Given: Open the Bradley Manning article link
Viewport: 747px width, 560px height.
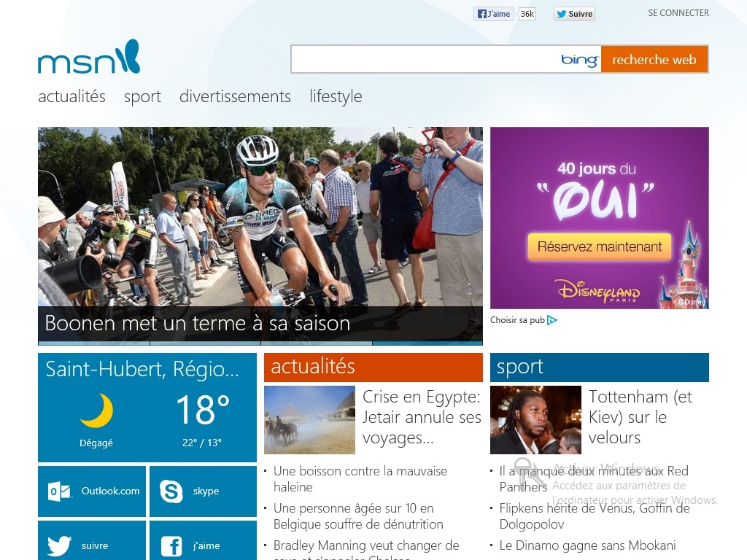Looking at the screenshot, I should tap(366, 549).
